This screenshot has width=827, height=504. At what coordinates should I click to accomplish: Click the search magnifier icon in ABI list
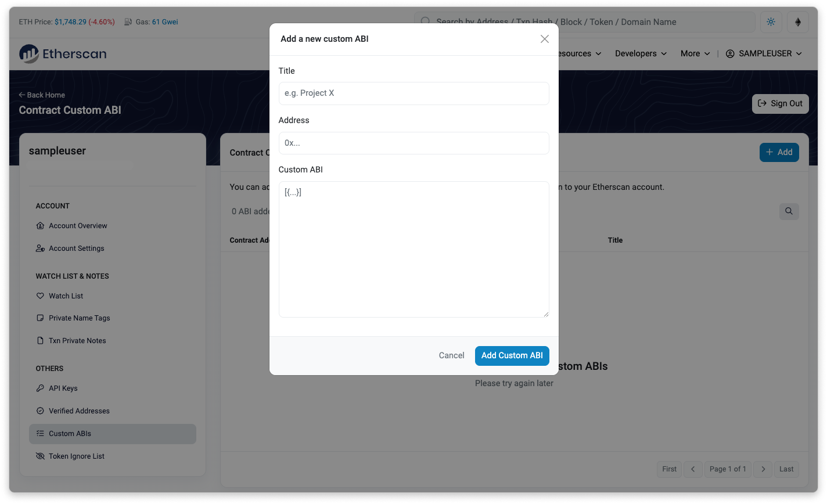pos(789,211)
